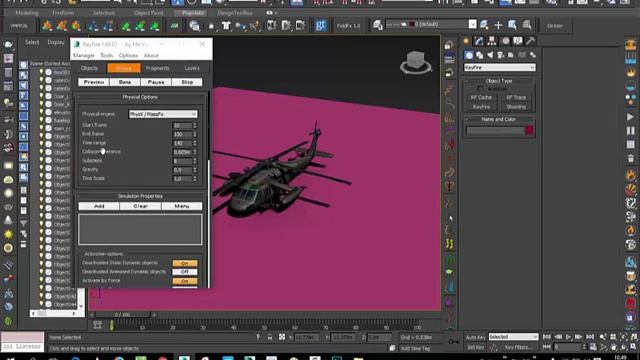The width and height of the screenshot is (640, 360).
Task: Click the Bake simulation button
Action: tap(125, 82)
